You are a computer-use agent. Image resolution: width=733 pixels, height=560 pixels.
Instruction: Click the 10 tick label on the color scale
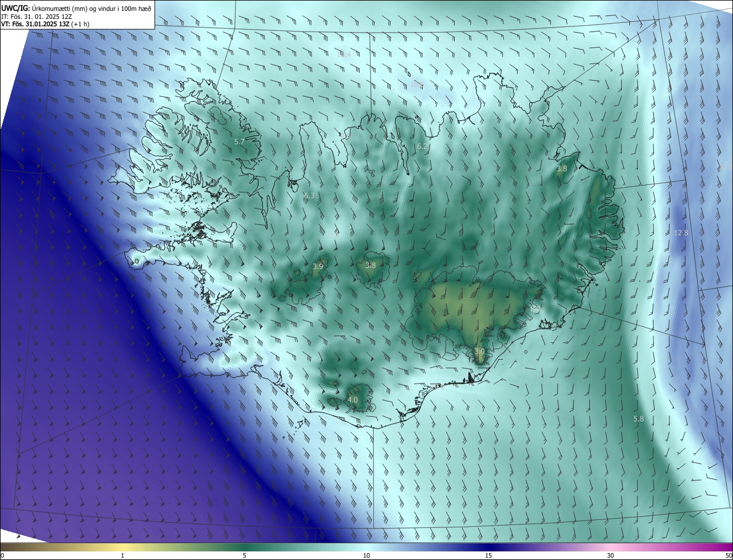(x=366, y=555)
